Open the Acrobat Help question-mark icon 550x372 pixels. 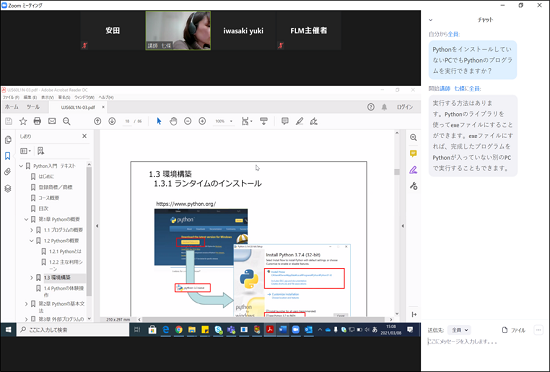(x=371, y=107)
